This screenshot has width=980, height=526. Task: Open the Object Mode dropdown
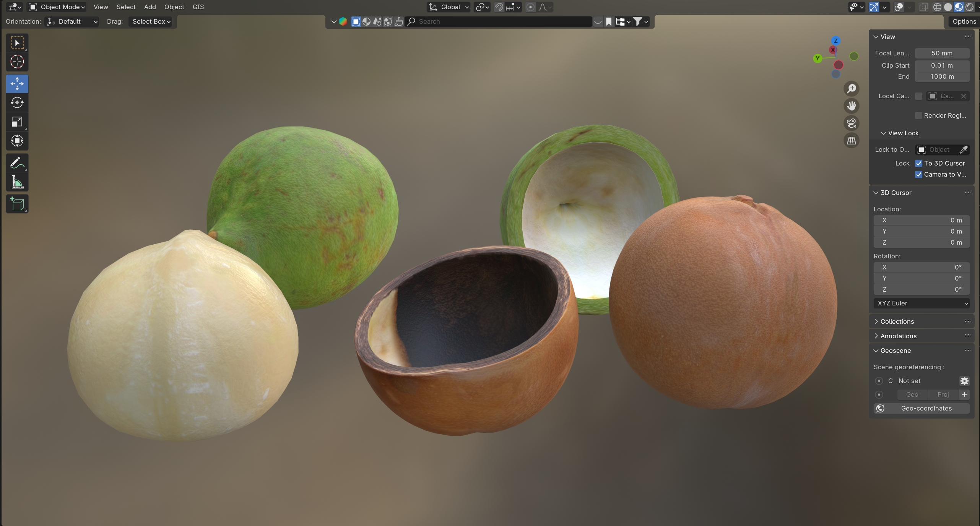(57, 7)
